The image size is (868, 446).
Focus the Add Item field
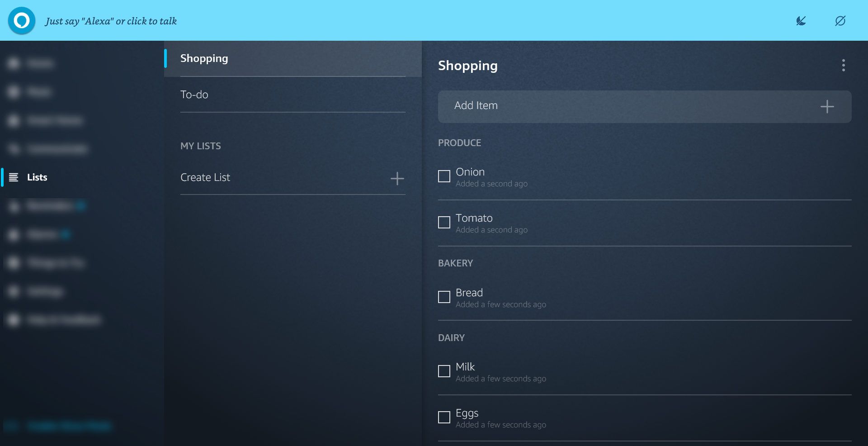[x=645, y=107]
